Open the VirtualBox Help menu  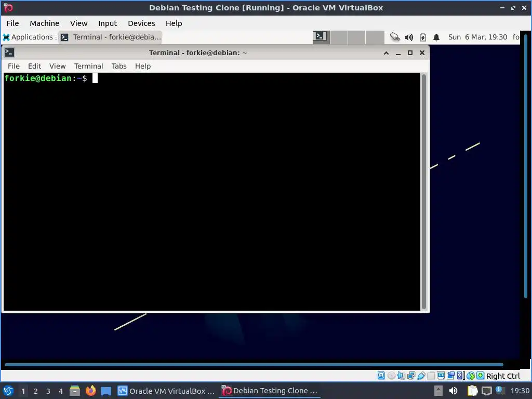[x=174, y=23]
